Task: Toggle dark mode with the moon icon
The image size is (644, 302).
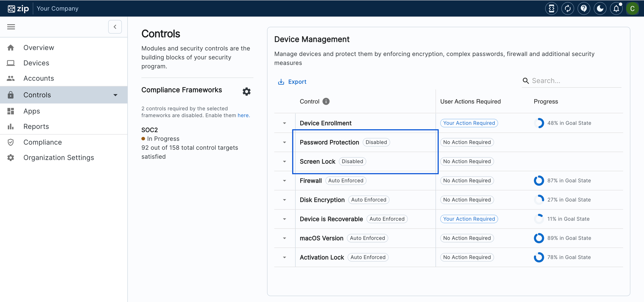Action: tap(600, 8)
